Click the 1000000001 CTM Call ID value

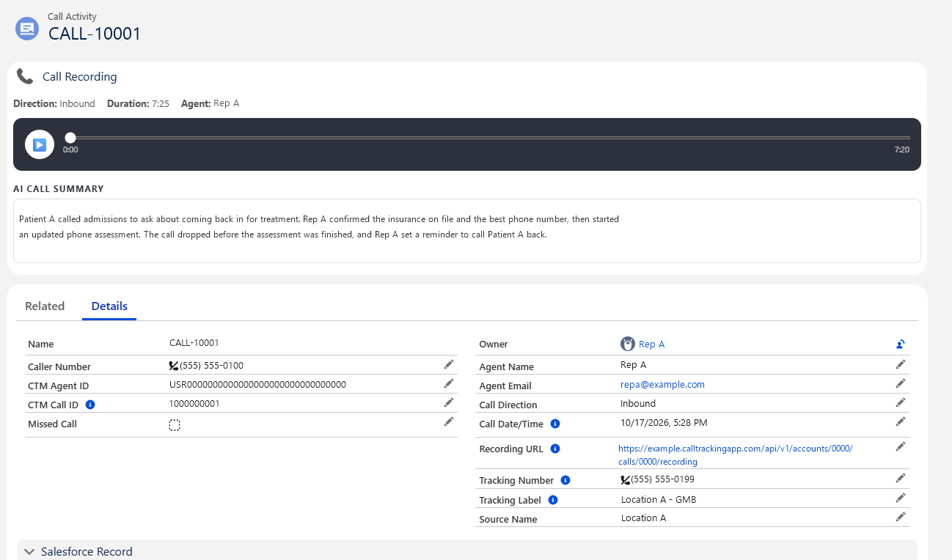194,403
